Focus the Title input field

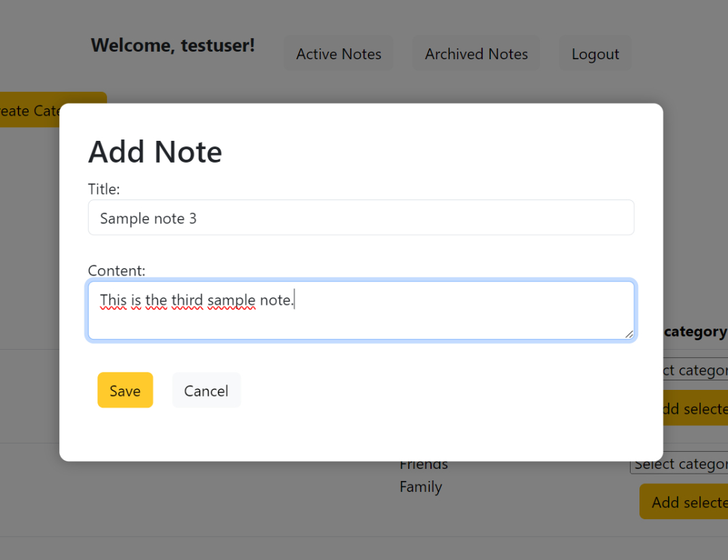(x=361, y=218)
